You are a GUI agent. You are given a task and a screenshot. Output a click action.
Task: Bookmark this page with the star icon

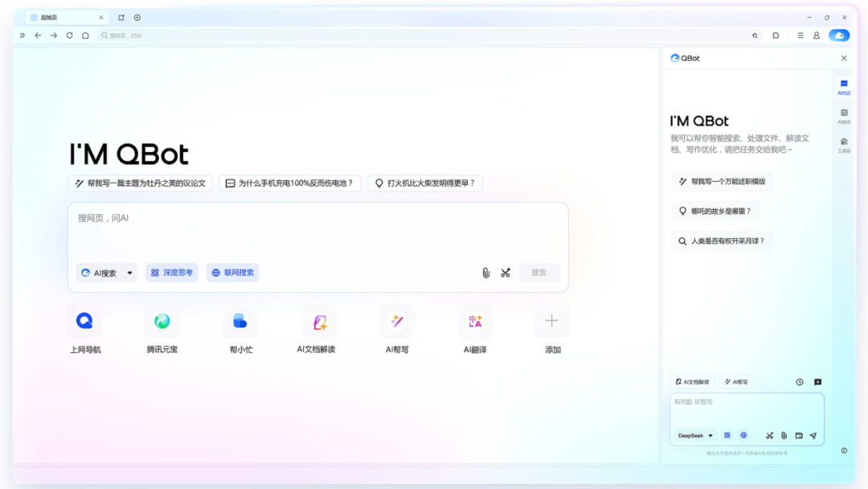tap(755, 35)
